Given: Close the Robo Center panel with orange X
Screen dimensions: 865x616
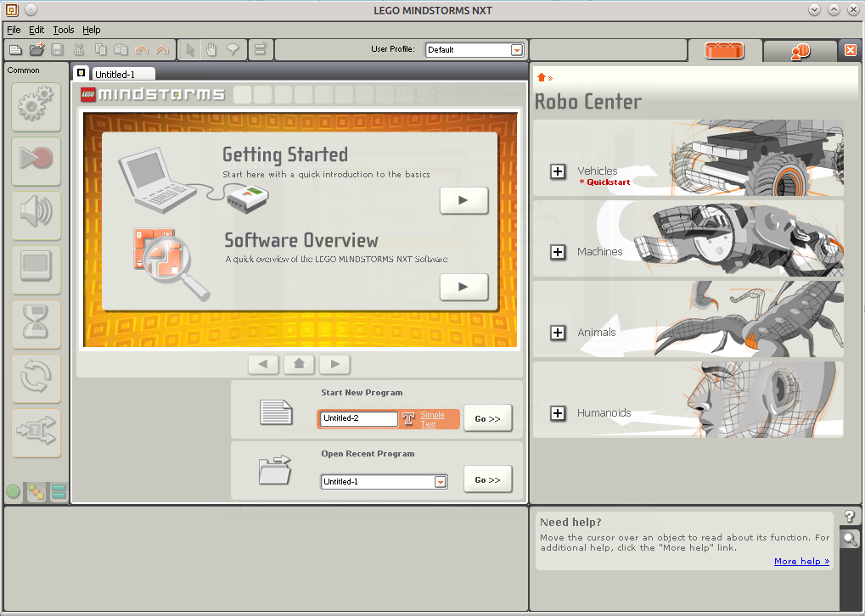Looking at the screenshot, I should 851,51.
